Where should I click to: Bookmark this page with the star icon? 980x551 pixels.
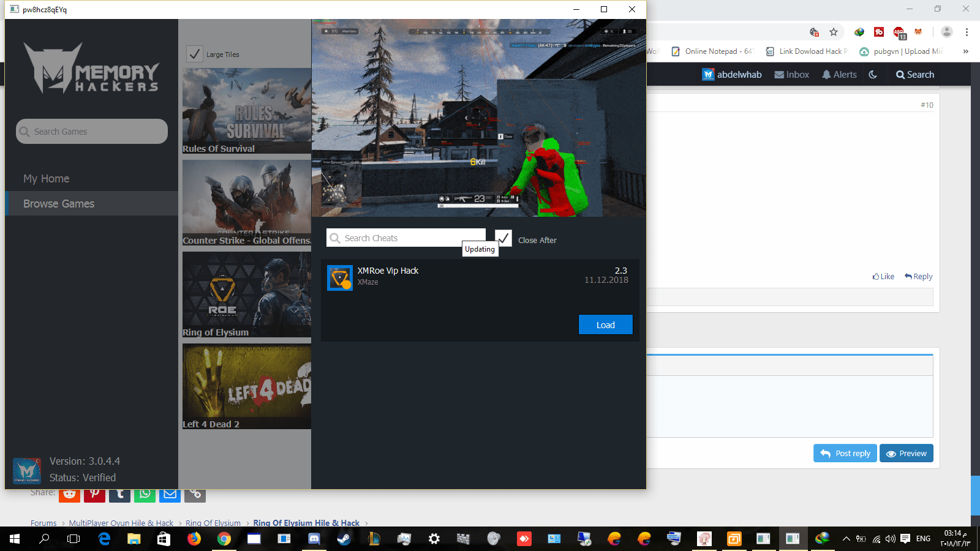834,32
